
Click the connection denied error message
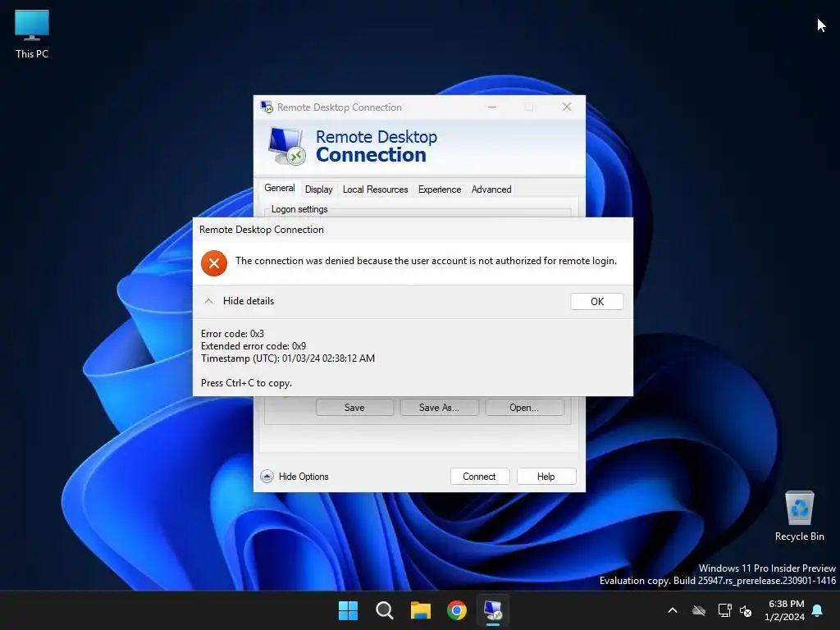pyautogui.click(x=426, y=261)
